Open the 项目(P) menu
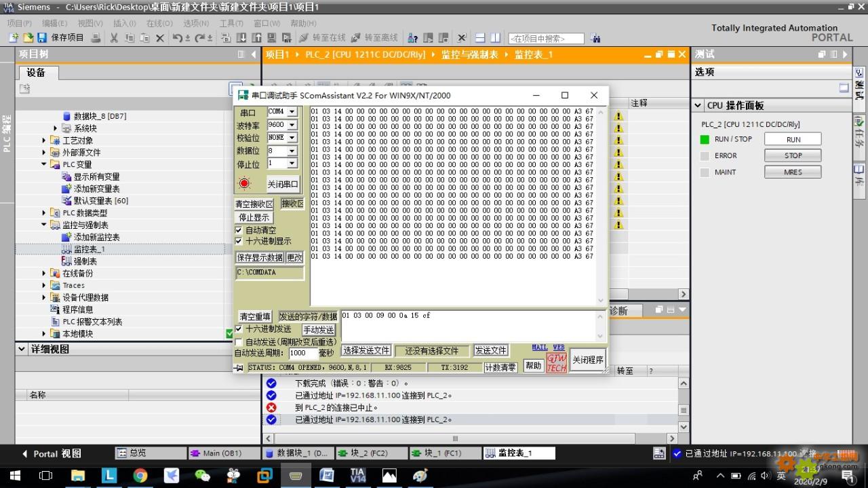The image size is (868, 488). click(19, 23)
